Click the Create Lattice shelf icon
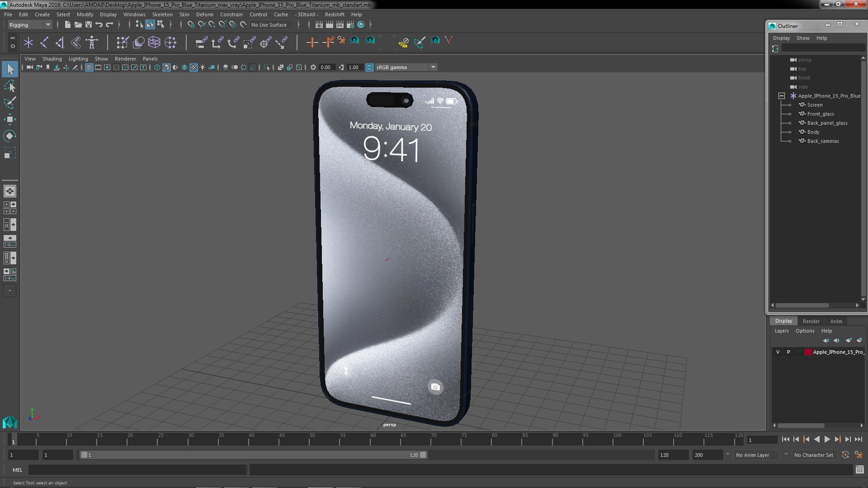 click(x=154, y=42)
